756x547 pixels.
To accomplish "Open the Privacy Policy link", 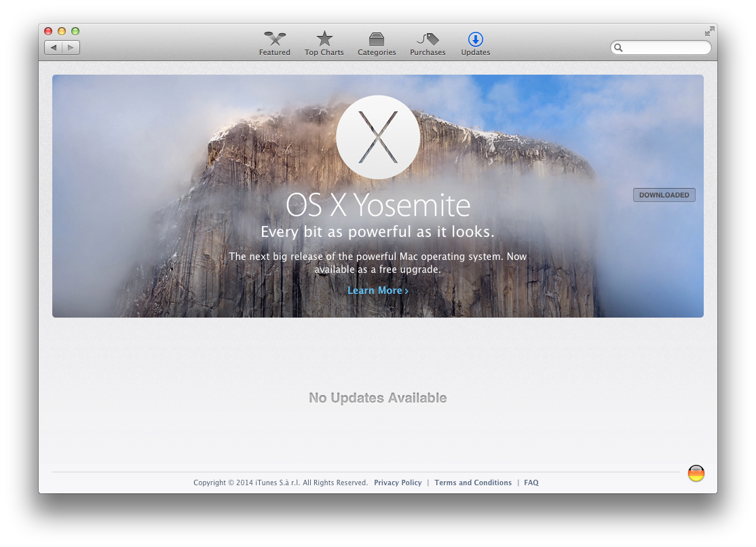I will click(398, 483).
